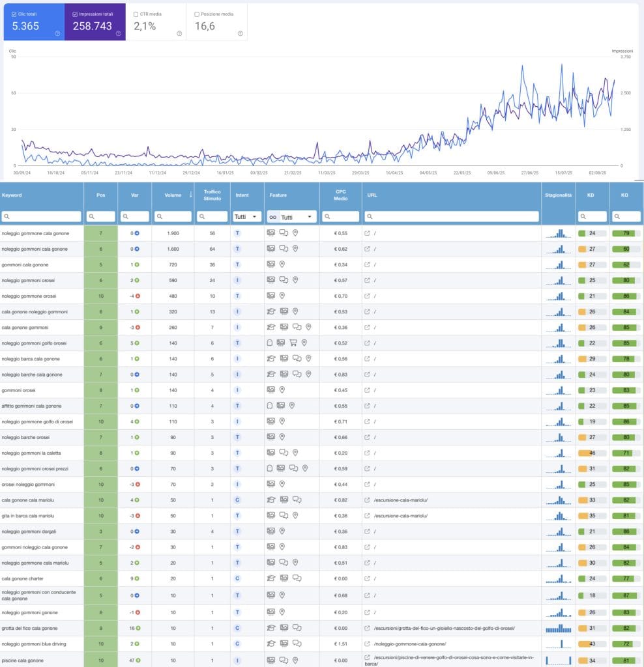Open the help icon on Impressioni totali card
Image resolution: width=644 pixels, height=667 pixels.
tap(119, 34)
